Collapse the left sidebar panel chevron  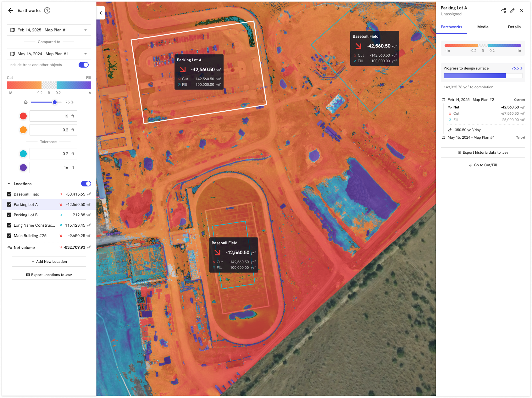101,13
